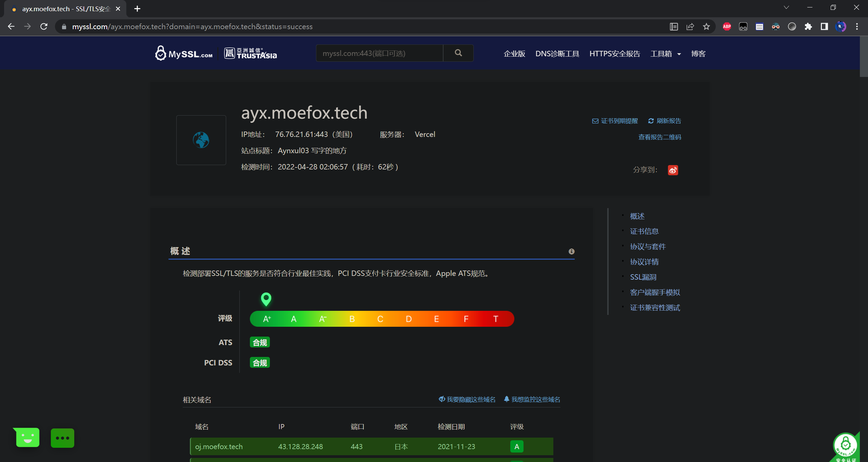Go to HTTPS安全报告 in navigation
This screenshot has height=462, width=868.
click(x=614, y=54)
